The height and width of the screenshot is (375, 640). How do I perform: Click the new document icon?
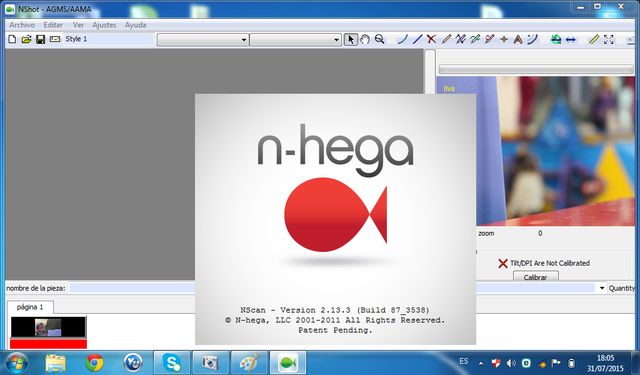(x=12, y=39)
